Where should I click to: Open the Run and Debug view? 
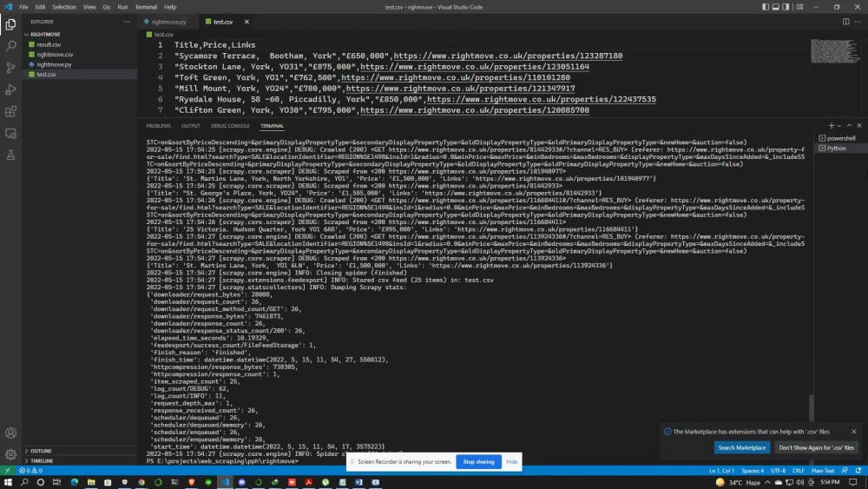click(10, 89)
